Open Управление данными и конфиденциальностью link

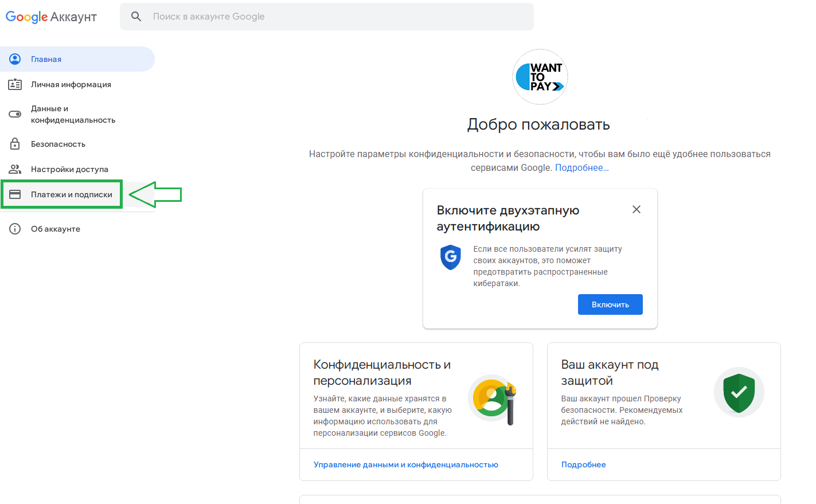[406, 464]
